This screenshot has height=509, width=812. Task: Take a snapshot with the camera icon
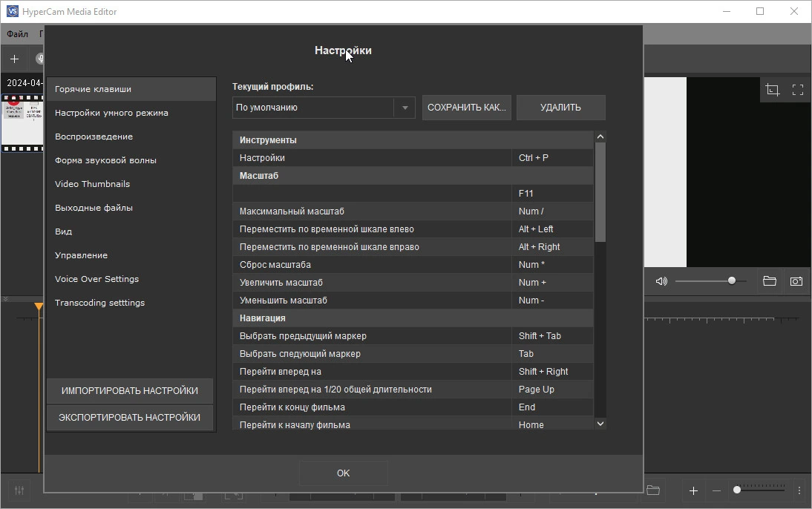[x=796, y=281]
